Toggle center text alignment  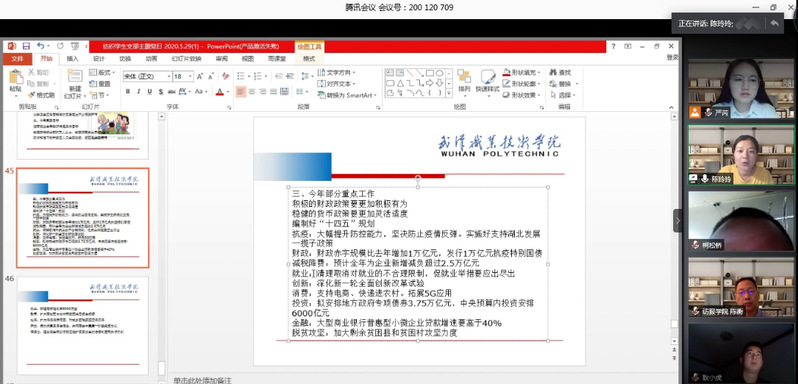coord(252,92)
